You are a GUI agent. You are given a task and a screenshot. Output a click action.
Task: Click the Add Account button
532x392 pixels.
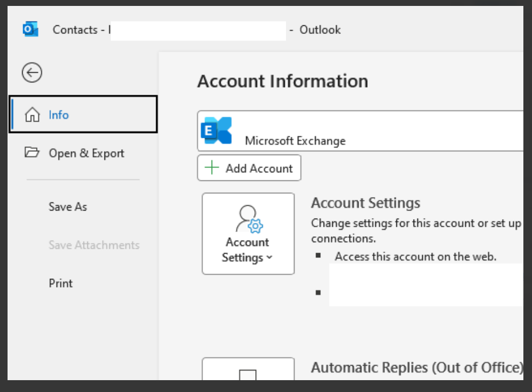tap(249, 168)
